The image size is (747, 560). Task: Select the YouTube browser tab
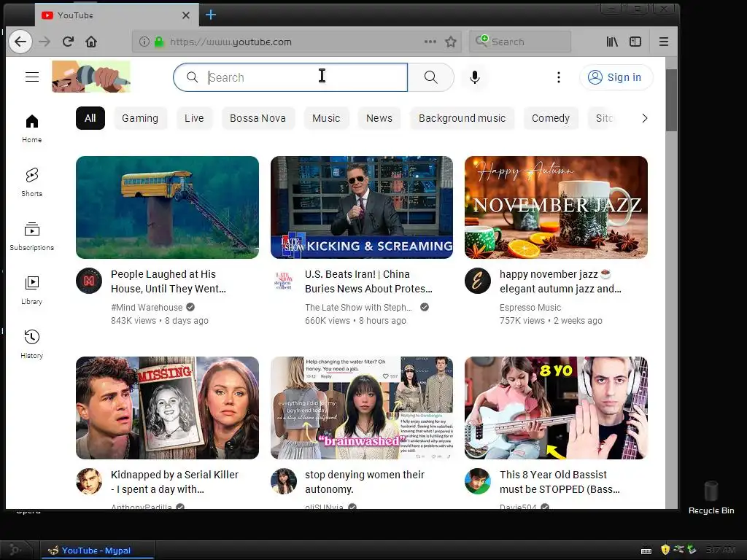point(117,15)
